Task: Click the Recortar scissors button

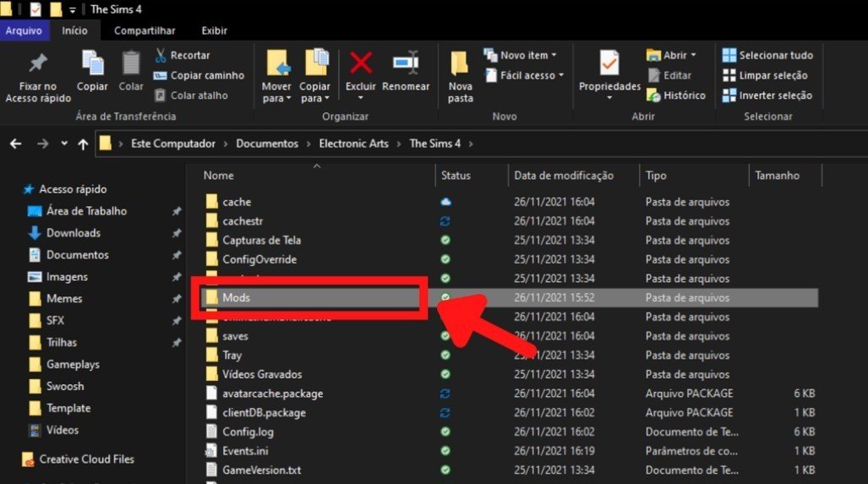Action: click(182, 55)
